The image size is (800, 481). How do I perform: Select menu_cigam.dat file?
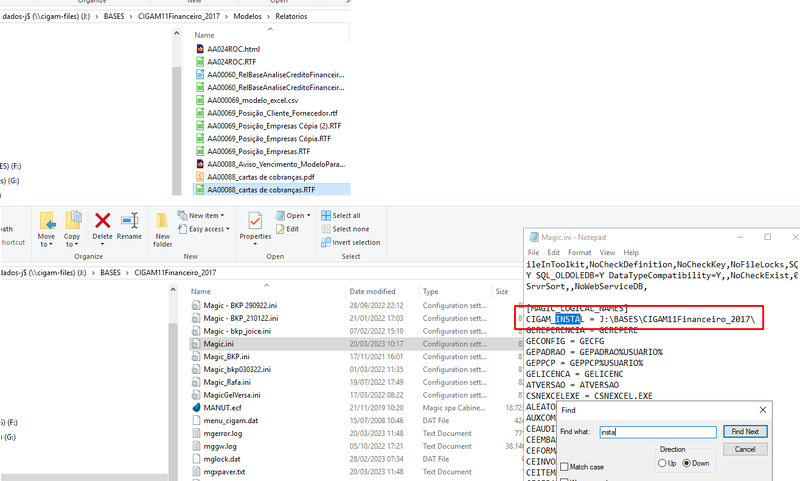231,421
